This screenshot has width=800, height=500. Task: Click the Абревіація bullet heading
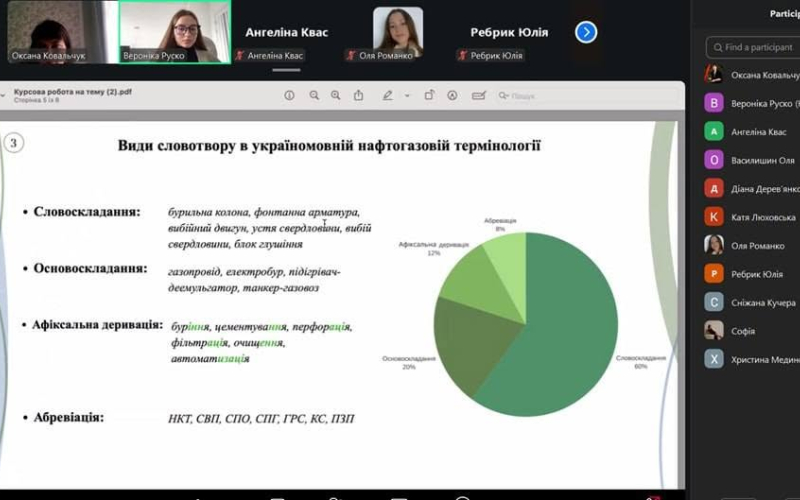coord(68,417)
